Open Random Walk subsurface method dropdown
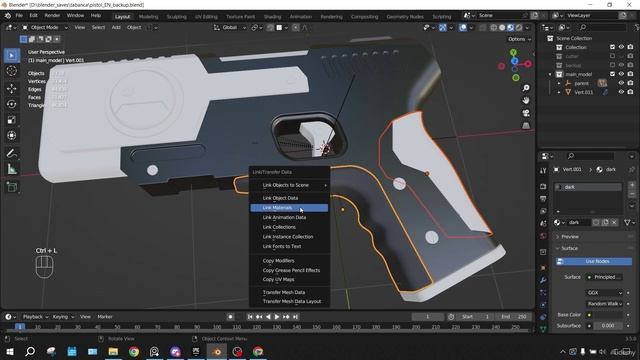 click(604, 304)
